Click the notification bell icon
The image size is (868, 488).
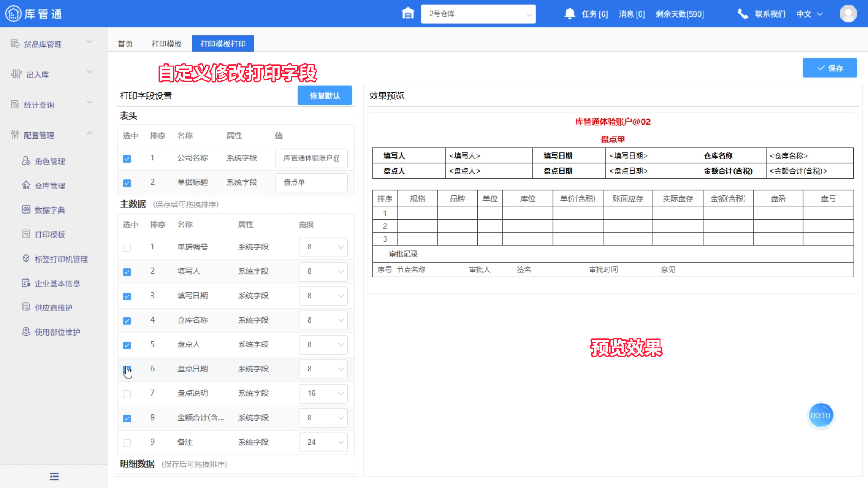[x=570, y=14]
